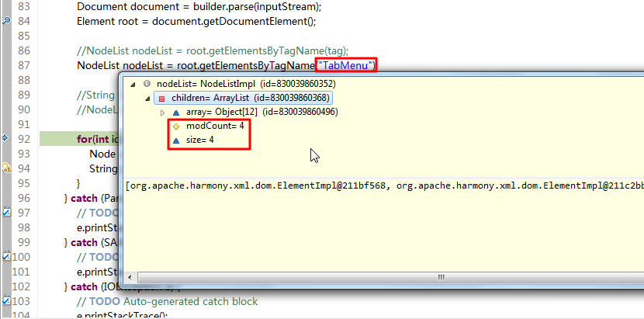
Task: Click the 'Node' text on line 93
Action: pos(102,154)
